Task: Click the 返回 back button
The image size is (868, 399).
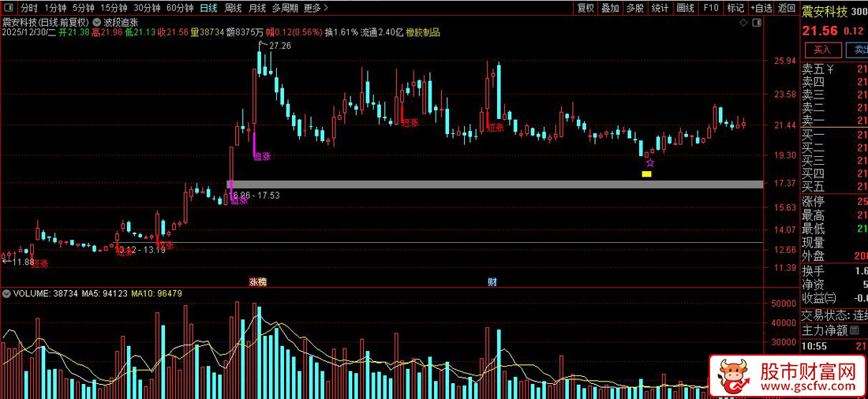Action: pyautogui.click(x=786, y=8)
